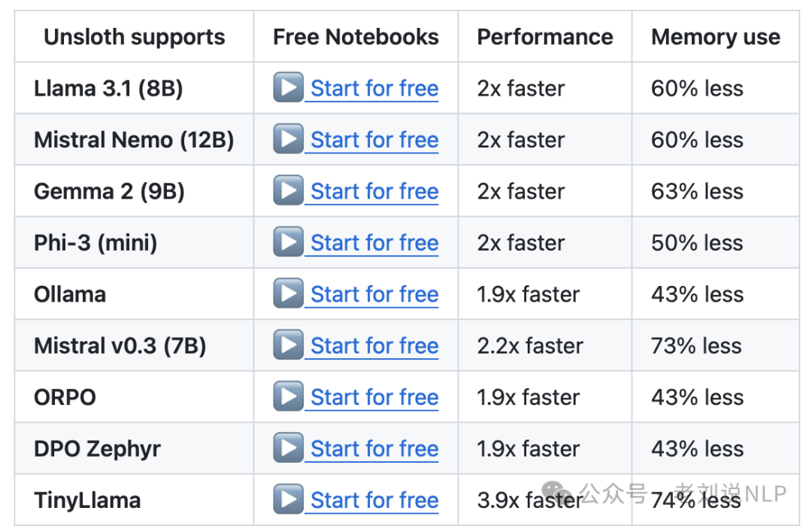Viewport: 812px width, 526px height.
Task: Follow the Gemma 2 (9B) Start for free link
Action: [x=374, y=191]
